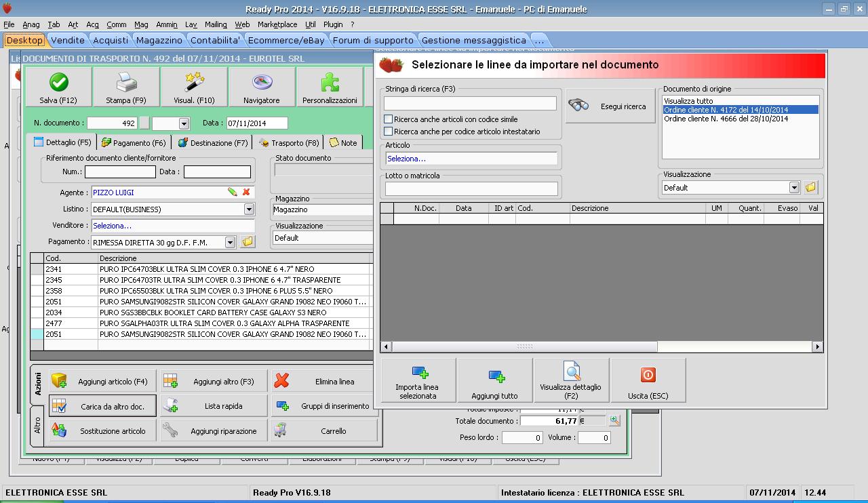868x503 pixels.
Task: Click the N. documento field showing 492
Action: point(112,123)
